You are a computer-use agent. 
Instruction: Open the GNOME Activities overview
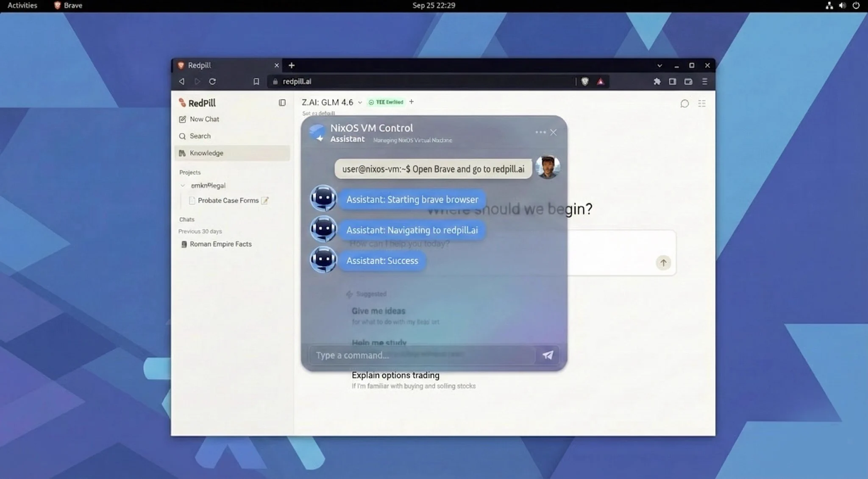(x=22, y=6)
